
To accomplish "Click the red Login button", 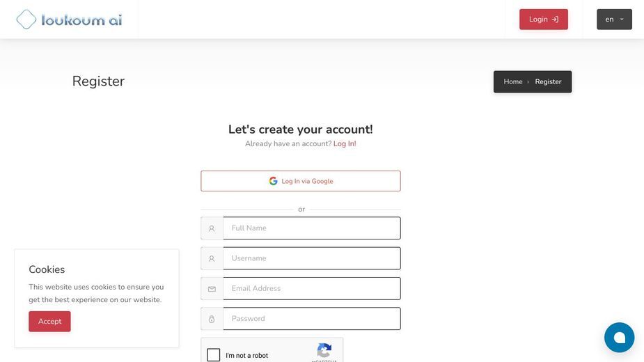I will point(543,19).
